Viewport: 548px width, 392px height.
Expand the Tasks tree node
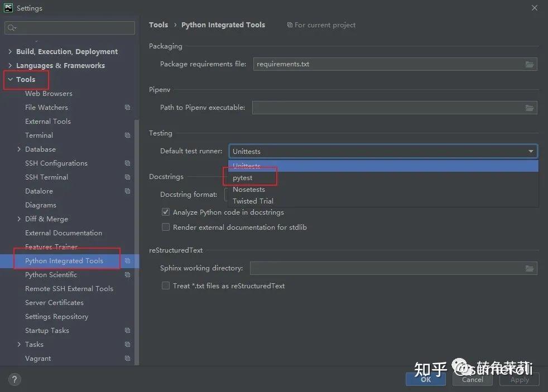[19, 345]
